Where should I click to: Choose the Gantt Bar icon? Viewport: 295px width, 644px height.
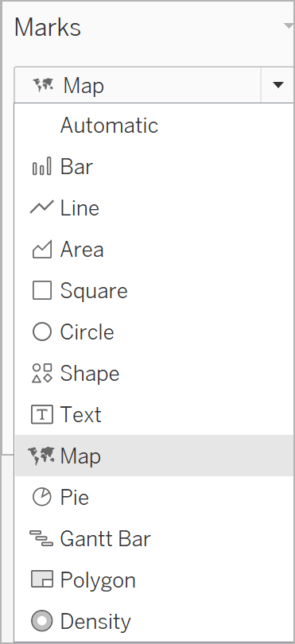(41, 538)
